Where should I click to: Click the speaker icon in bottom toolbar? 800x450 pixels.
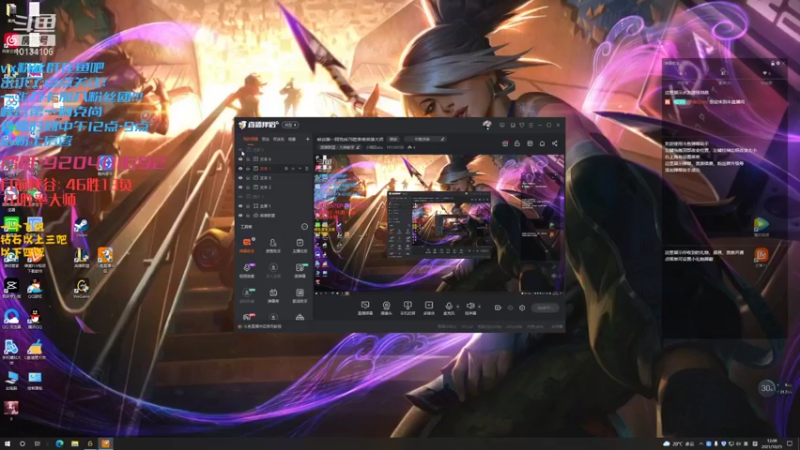tap(470, 308)
